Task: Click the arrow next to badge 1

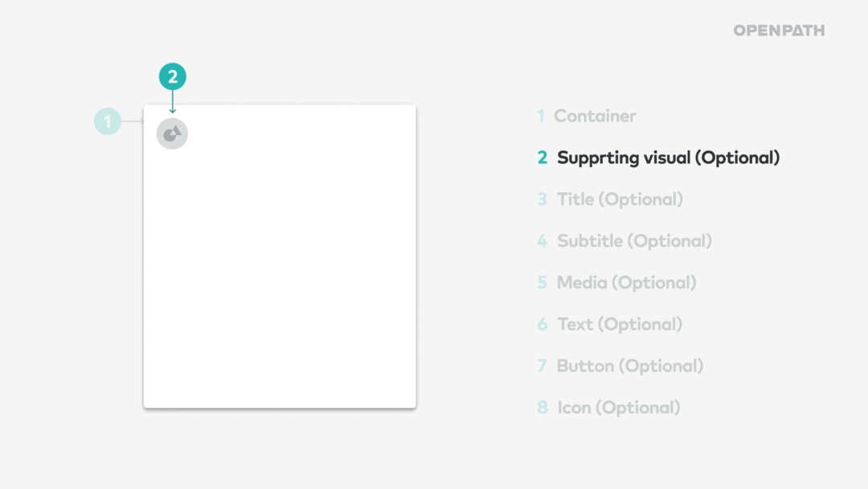Action: [x=133, y=121]
